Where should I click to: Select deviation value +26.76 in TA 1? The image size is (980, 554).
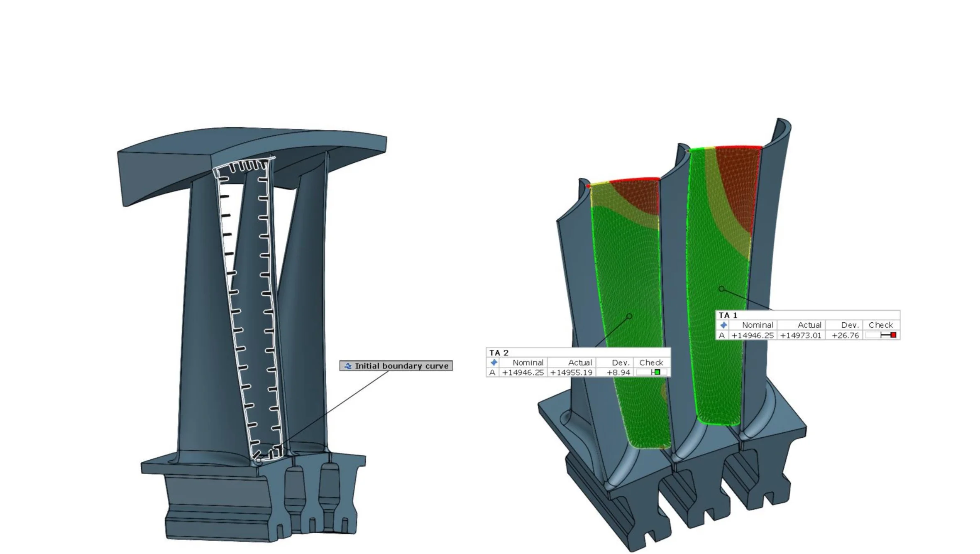[x=845, y=335]
